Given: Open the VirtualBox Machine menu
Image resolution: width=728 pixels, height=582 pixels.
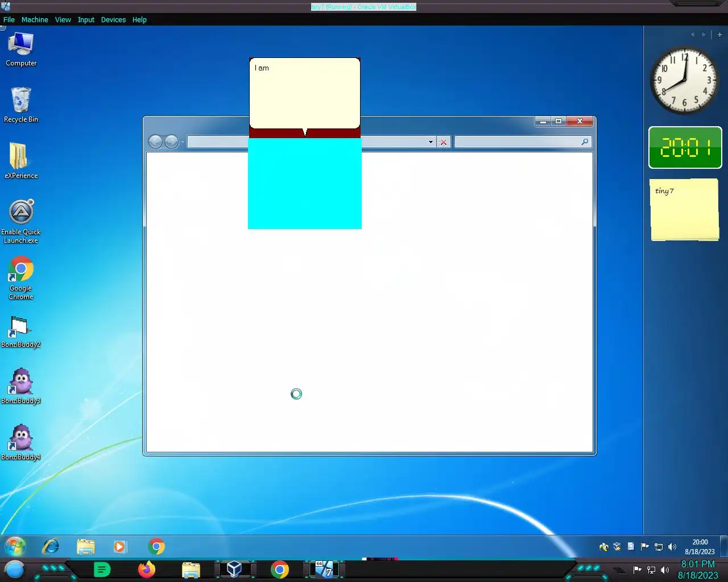Looking at the screenshot, I should pos(35,19).
